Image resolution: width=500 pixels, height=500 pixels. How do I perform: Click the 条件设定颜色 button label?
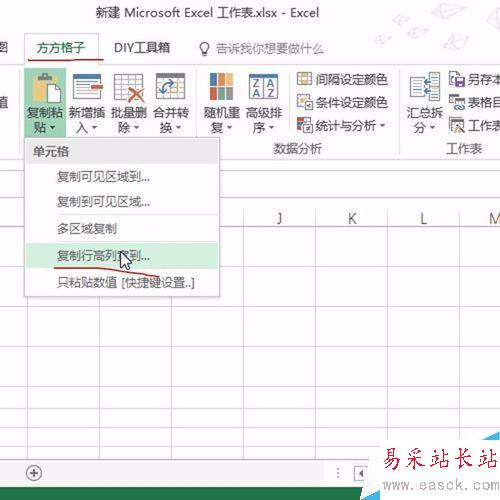coord(351,102)
